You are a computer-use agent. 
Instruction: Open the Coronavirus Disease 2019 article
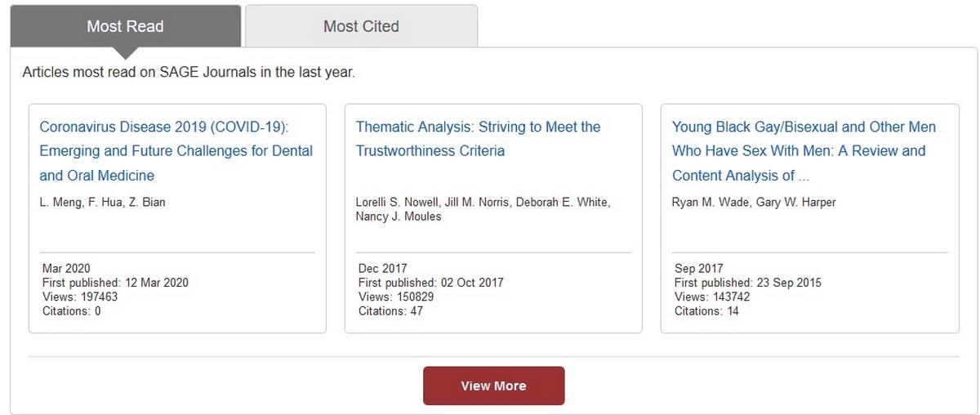tap(176, 151)
